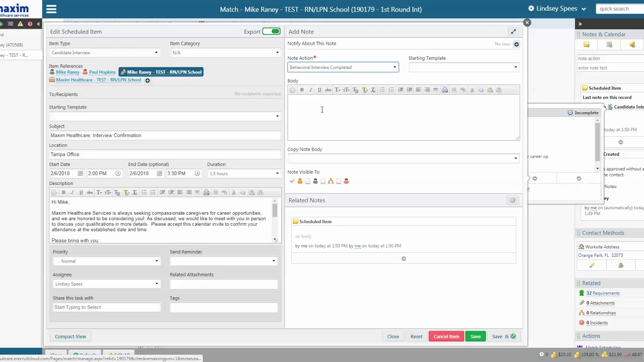Open the Item Category dropdown

coord(225,53)
